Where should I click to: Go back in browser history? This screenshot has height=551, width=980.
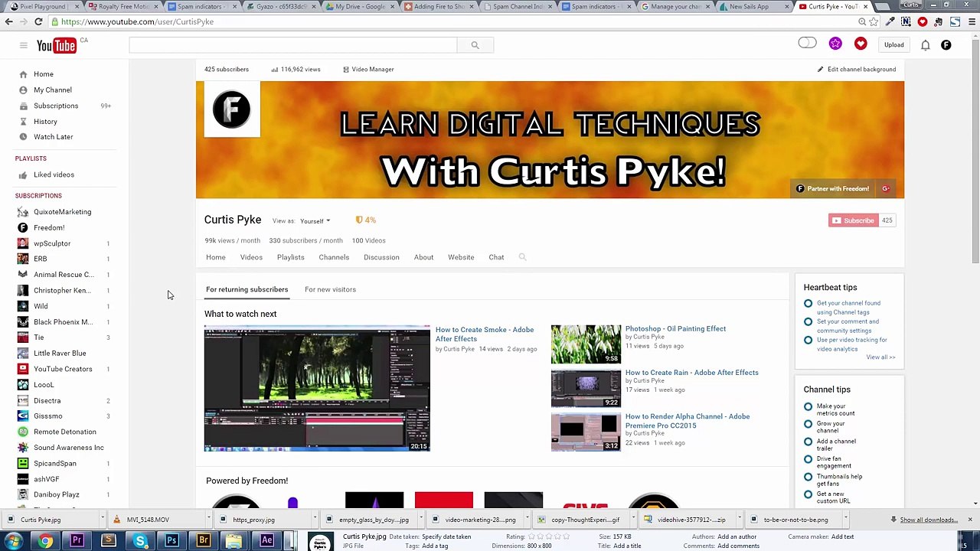tap(8, 22)
